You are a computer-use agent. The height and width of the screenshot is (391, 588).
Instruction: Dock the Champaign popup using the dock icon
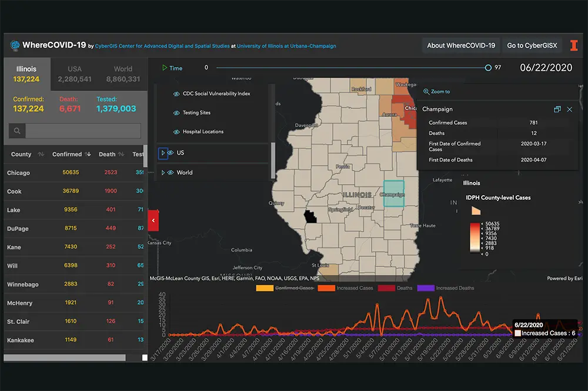pos(557,109)
